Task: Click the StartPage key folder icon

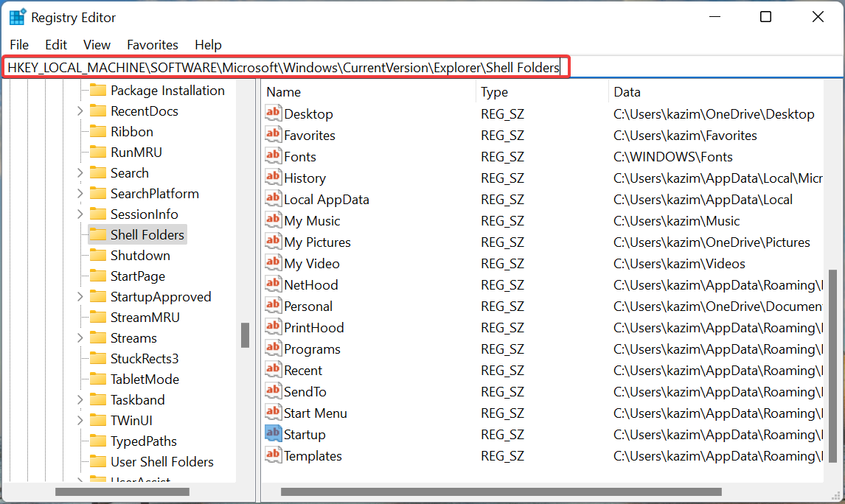Action: click(x=97, y=276)
